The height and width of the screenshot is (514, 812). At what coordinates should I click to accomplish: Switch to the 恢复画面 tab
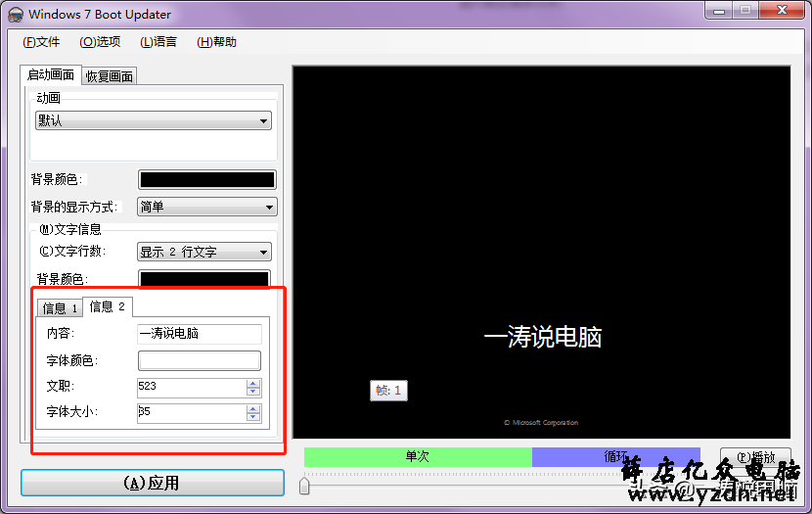click(110, 76)
